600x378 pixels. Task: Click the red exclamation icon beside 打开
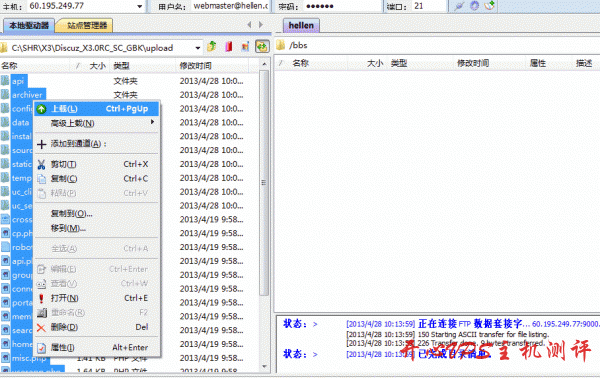(x=41, y=298)
